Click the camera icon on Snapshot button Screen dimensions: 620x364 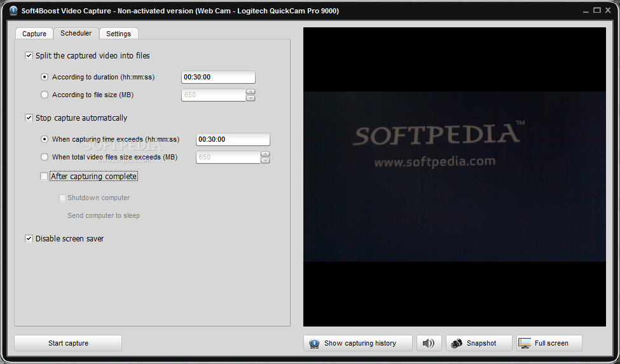[457, 343]
